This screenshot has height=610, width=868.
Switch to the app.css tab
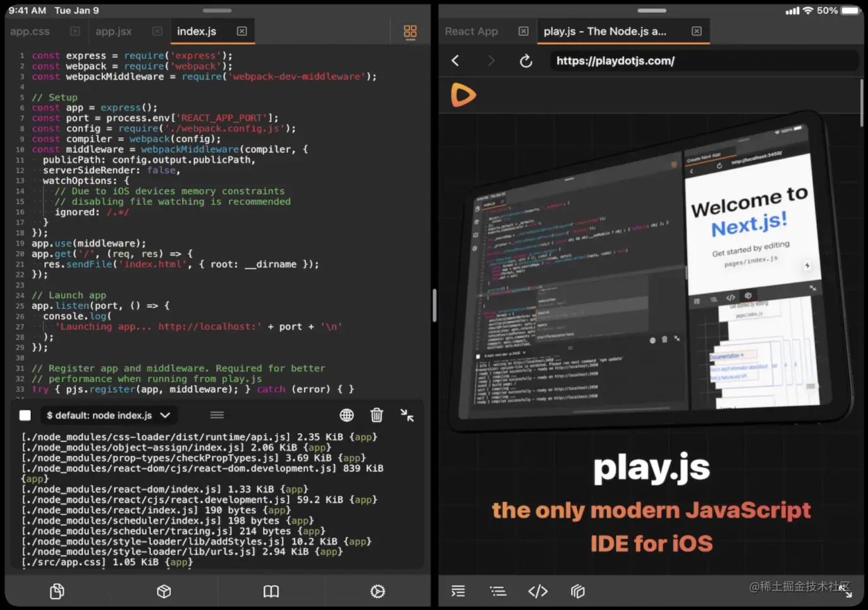pos(30,31)
